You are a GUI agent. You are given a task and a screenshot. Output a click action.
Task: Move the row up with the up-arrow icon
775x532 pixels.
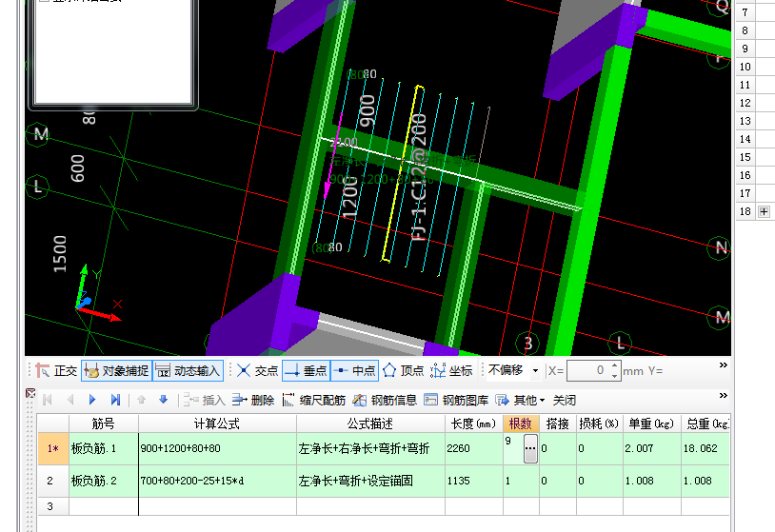[x=141, y=400]
